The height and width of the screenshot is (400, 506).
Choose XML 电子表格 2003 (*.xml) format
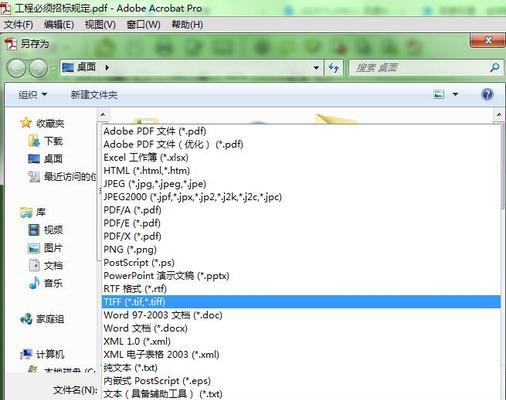pos(301,354)
